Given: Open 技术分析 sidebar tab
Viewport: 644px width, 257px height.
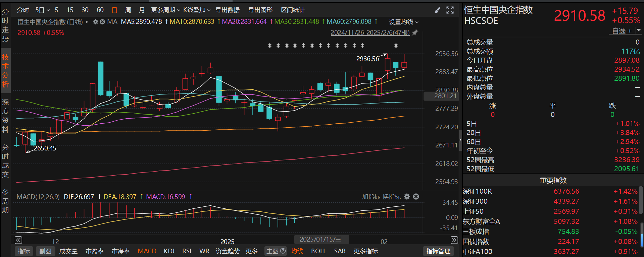Looking at the screenshot, I should pyautogui.click(x=5, y=70).
